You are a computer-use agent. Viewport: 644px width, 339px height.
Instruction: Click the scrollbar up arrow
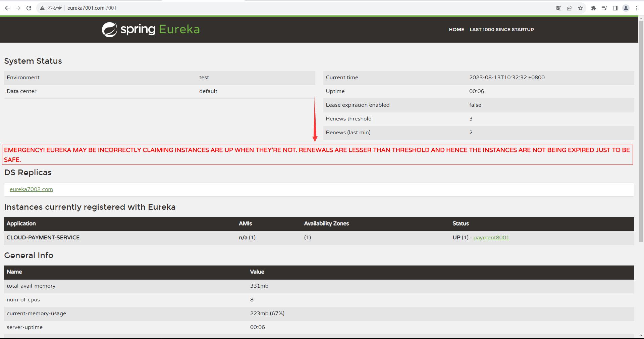pyautogui.click(x=641, y=18)
